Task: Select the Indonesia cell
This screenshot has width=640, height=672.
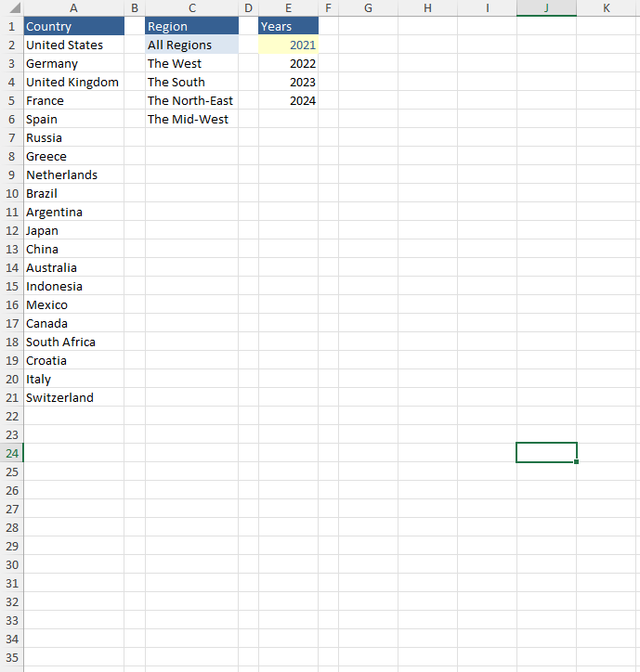Action: click(x=73, y=286)
